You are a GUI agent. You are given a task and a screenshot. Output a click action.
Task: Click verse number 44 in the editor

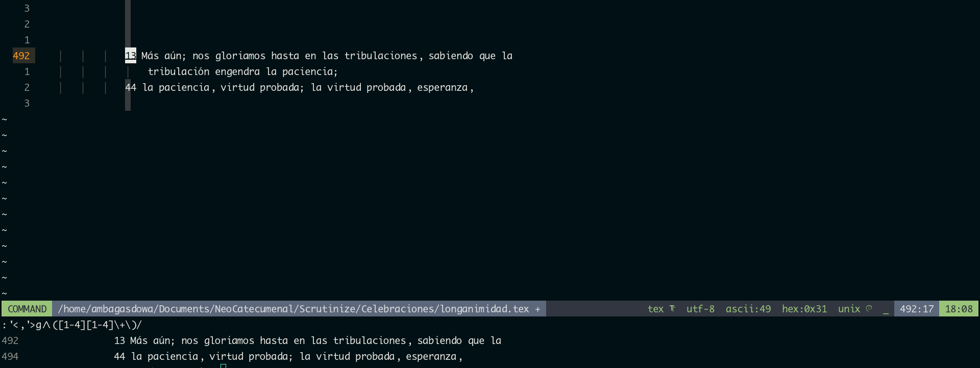tap(131, 87)
